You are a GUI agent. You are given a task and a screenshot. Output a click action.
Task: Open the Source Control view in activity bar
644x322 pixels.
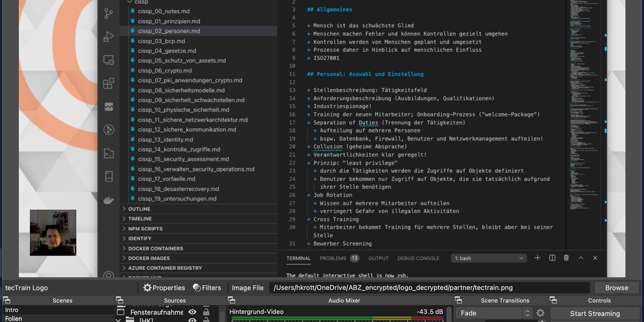[109, 13]
